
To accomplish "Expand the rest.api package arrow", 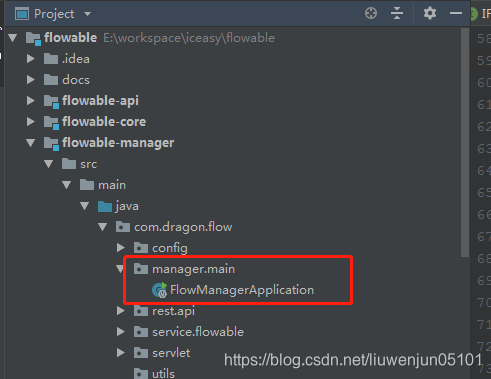I will (121, 311).
